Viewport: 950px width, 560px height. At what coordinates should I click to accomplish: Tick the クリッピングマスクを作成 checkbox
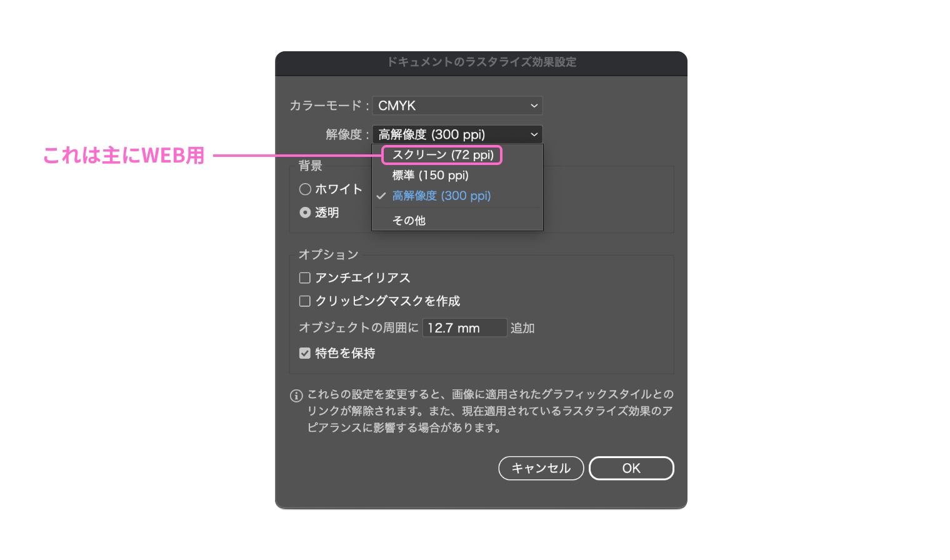pyautogui.click(x=305, y=301)
